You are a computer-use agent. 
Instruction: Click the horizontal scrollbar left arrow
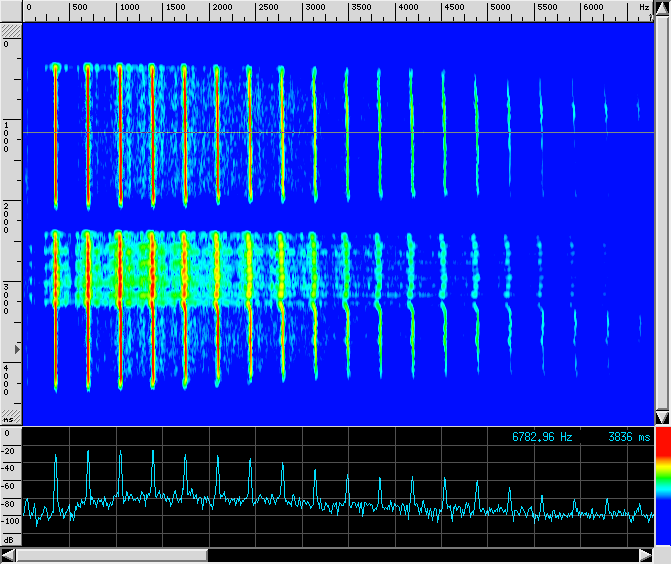[x=8, y=555]
